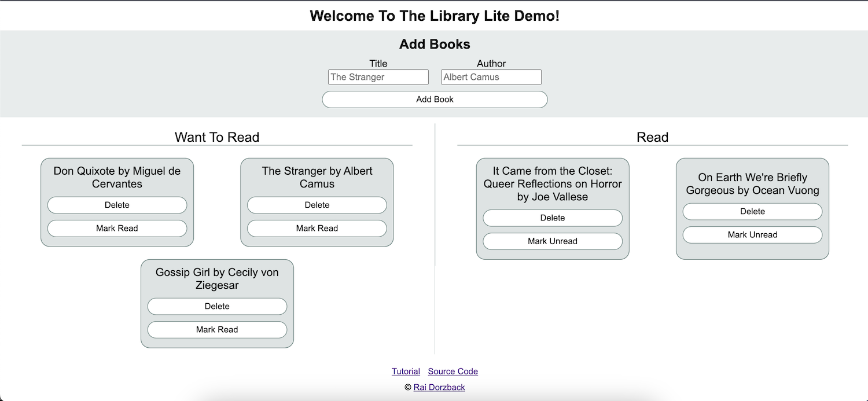The width and height of the screenshot is (868, 401).
Task: Open the Source Code link
Action: point(453,371)
